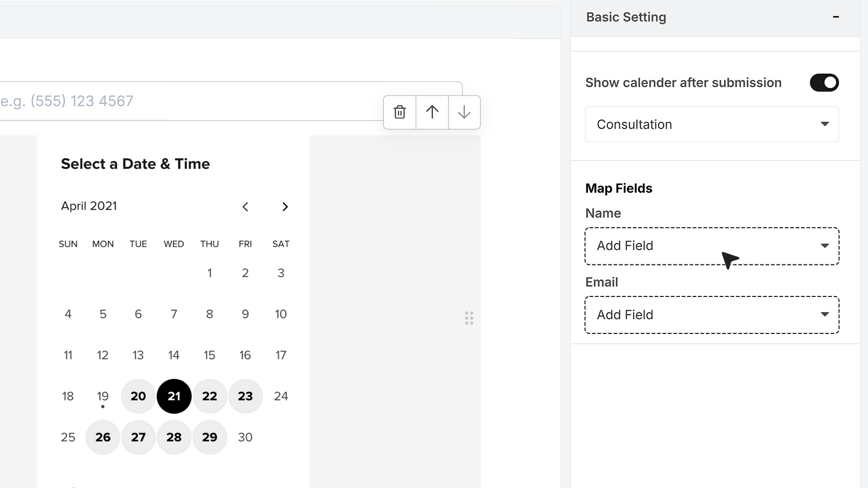Choose April 28 in the calendar

[x=174, y=437]
